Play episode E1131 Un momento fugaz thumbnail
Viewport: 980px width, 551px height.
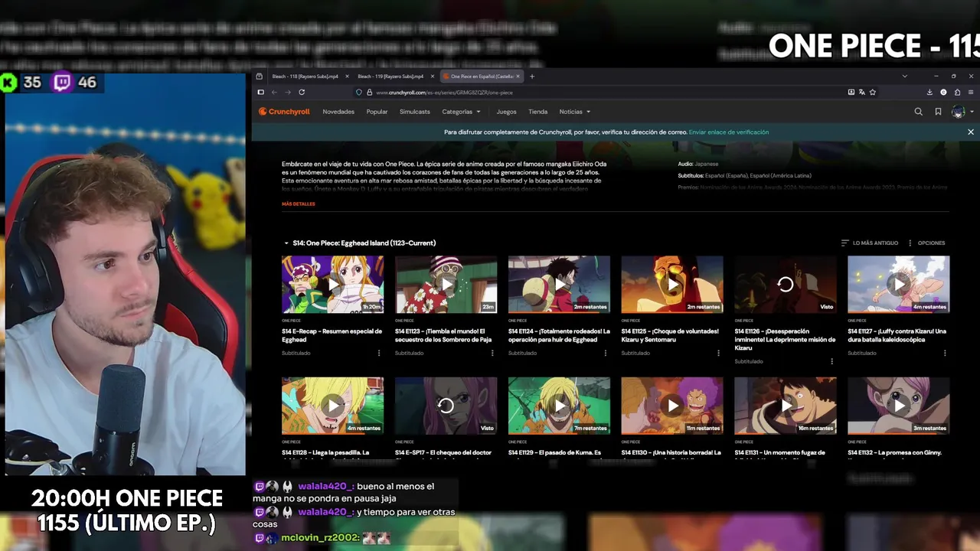point(786,406)
